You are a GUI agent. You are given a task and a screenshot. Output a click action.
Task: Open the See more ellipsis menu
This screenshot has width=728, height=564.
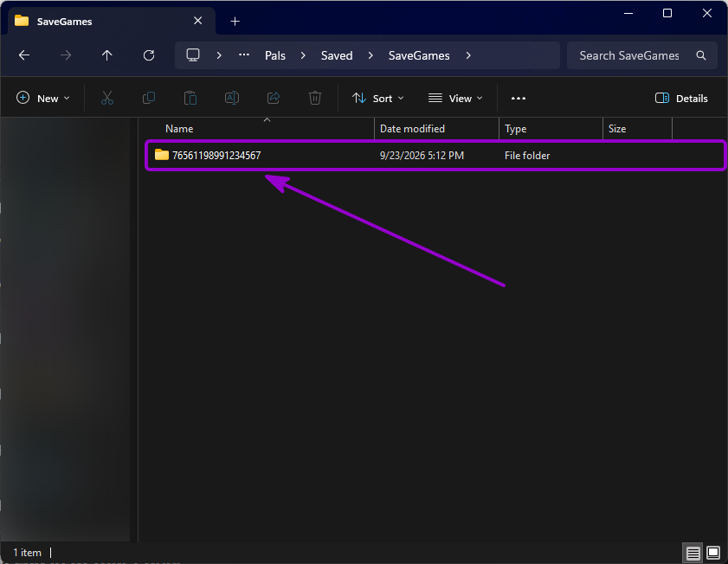tap(519, 99)
